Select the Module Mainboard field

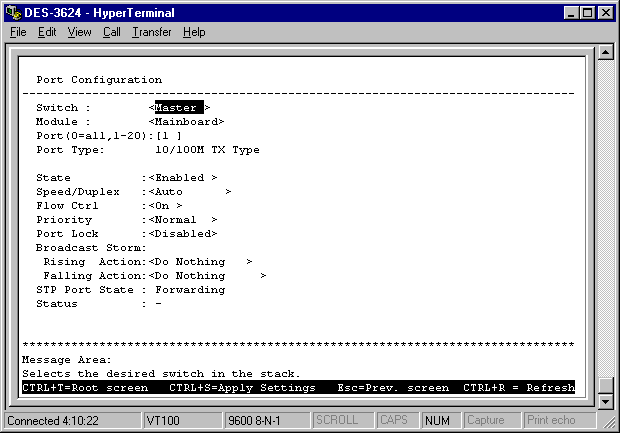click(186, 122)
